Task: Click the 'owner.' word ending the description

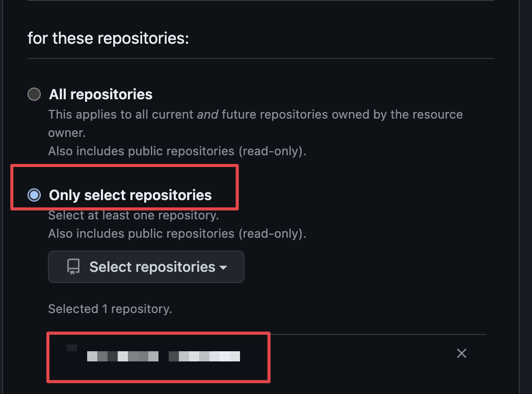Action: [67, 133]
